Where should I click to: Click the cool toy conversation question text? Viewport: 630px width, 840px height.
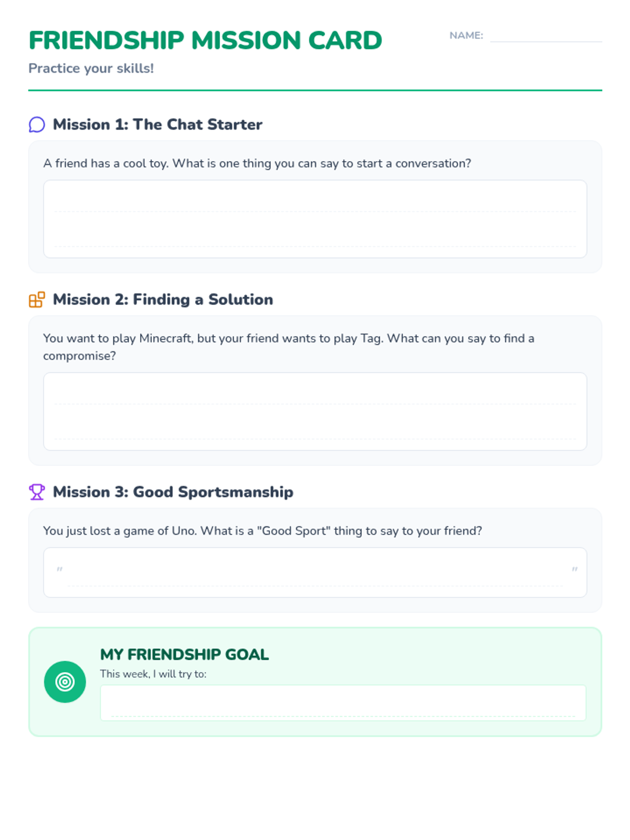(257, 163)
